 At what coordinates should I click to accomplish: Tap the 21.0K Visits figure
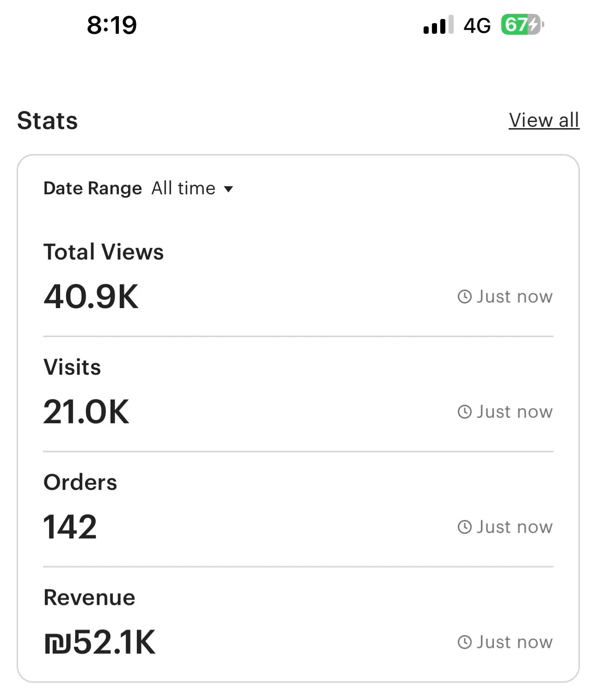86,412
